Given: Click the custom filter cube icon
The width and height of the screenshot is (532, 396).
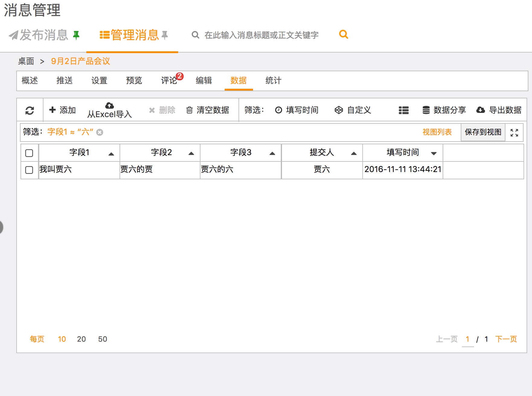Looking at the screenshot, I should (x=339, y=110).
